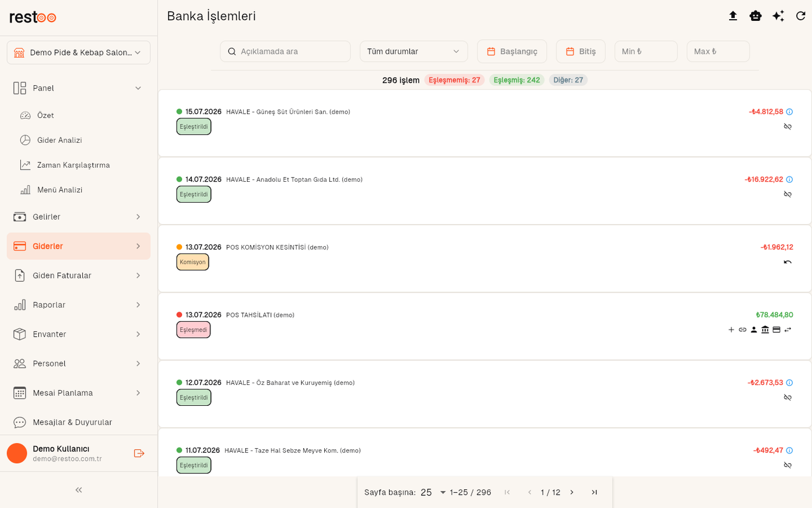The image size is (812, 508).
Task: Click the AI sparkles icon
Action: click(778, 16)
